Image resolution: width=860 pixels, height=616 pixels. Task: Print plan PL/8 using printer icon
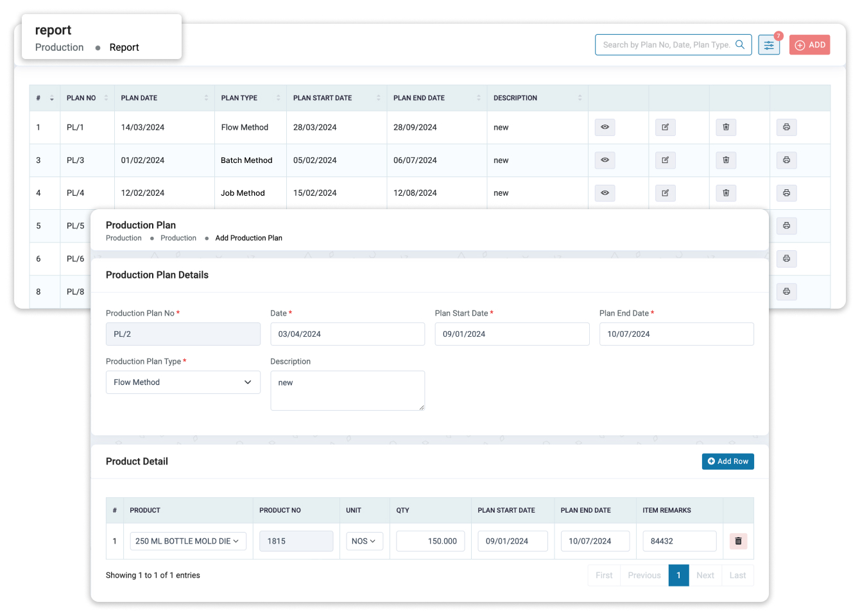click(x=786, y=291)
